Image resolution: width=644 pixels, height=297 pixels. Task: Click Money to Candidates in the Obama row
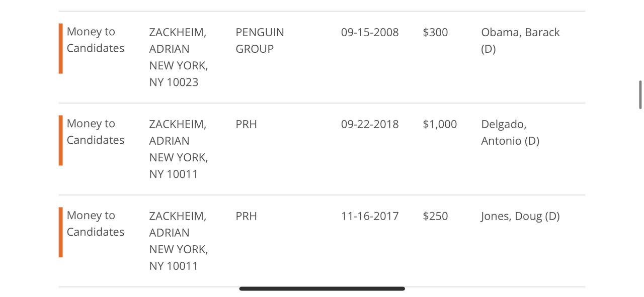pyautogui.click(x=96, y=40)
